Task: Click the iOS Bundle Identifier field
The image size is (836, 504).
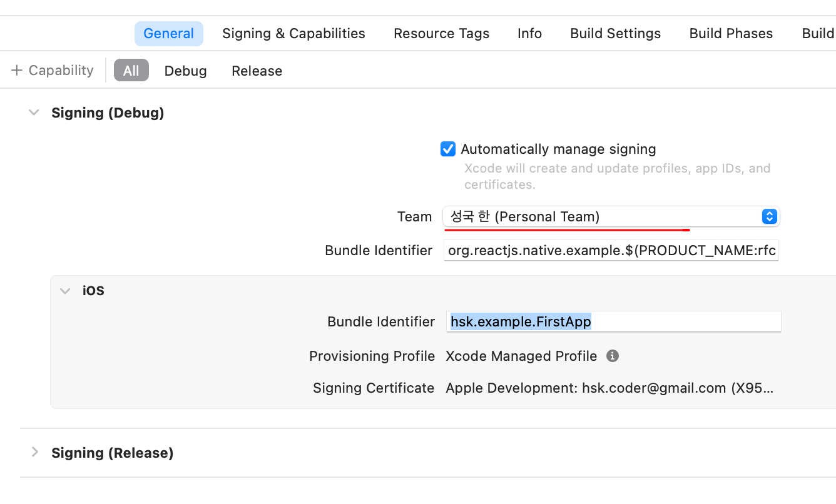Action: click(613, 321)
